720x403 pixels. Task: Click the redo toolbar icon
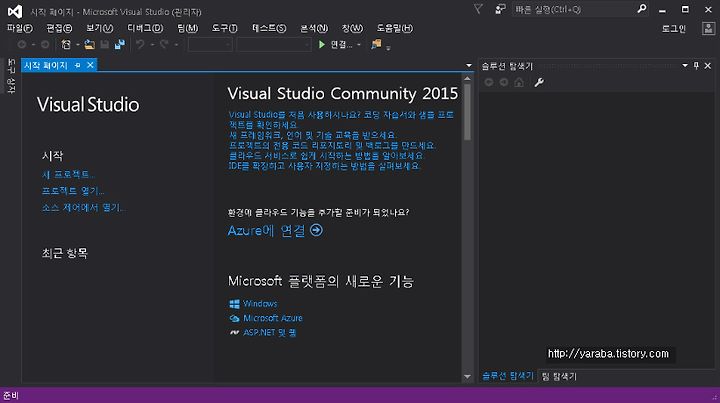tap(164, 45)
